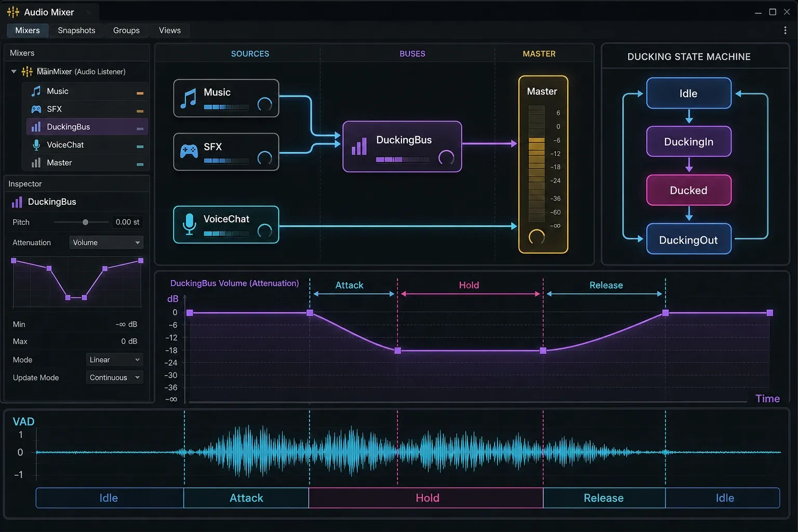Click the Music note icon in Mixers list
This screenshot has width=798, height=532.
(x=36, y=91)
